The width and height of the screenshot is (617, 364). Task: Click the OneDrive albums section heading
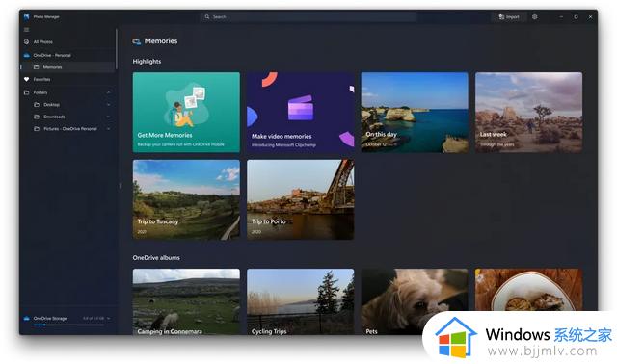pos(156,257)
